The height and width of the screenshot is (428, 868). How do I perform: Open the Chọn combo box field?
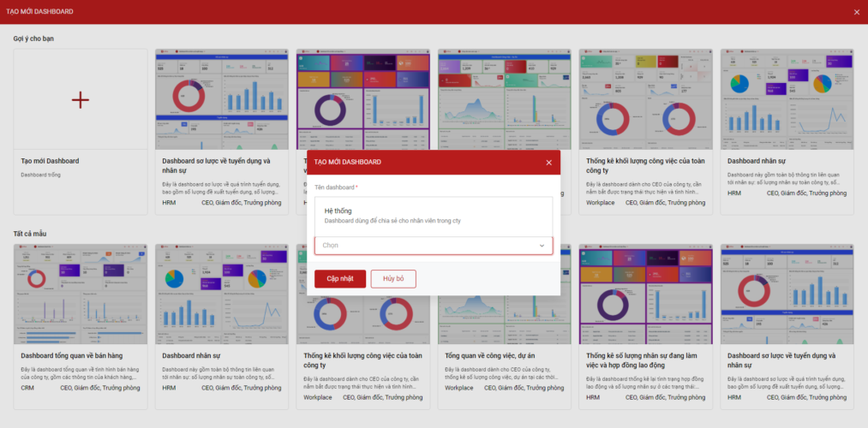pyautogui.click(x=434, y=246)
